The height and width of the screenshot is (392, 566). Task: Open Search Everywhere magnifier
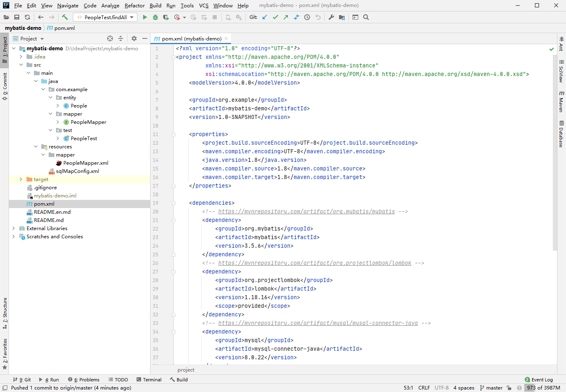point(366,17)
